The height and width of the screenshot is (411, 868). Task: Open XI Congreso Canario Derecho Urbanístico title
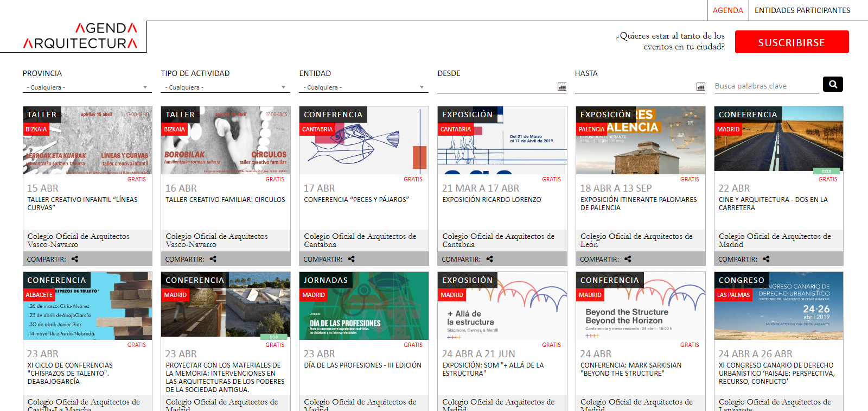point(777,374)
